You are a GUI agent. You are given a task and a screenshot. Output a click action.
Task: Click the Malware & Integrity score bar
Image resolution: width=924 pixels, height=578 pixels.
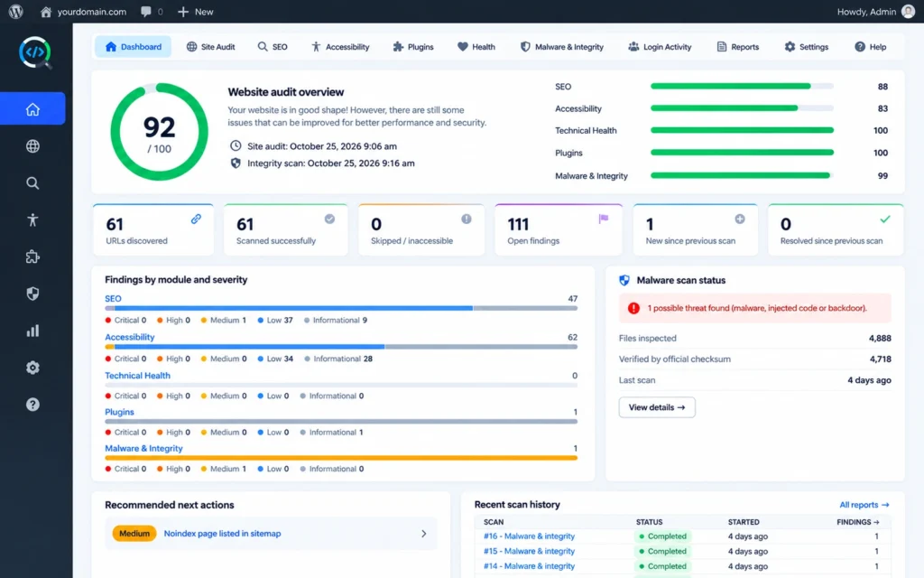(x=742, y=175)
